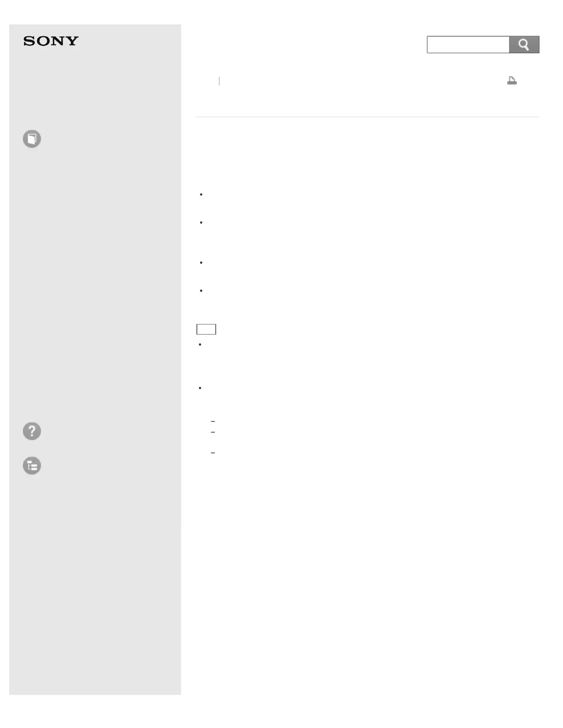Select the second dash item in the sublist
This screenshot has height=728, width=563.
pos(213,432)
